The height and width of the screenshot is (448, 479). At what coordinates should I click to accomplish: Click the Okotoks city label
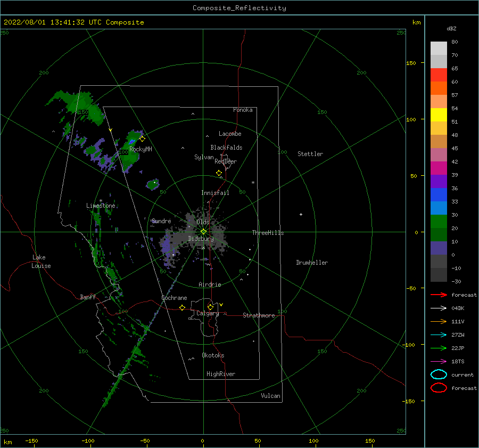pos(213,356)
